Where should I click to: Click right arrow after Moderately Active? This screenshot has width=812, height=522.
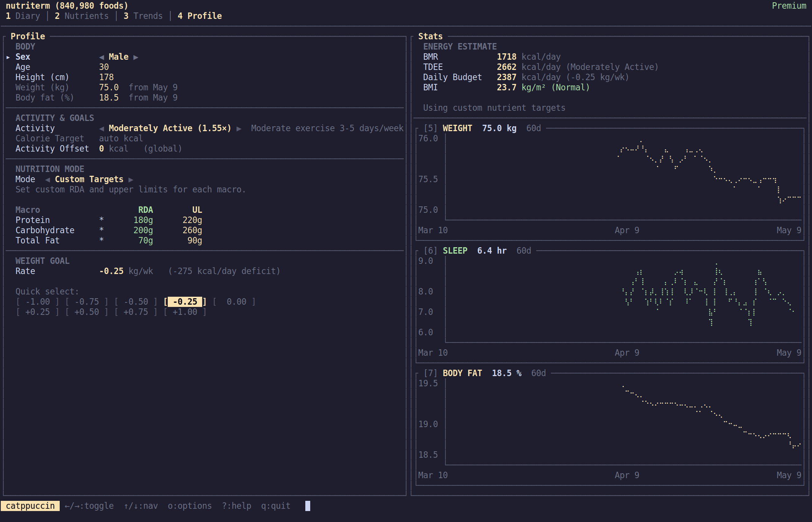[x=239, y=129]
